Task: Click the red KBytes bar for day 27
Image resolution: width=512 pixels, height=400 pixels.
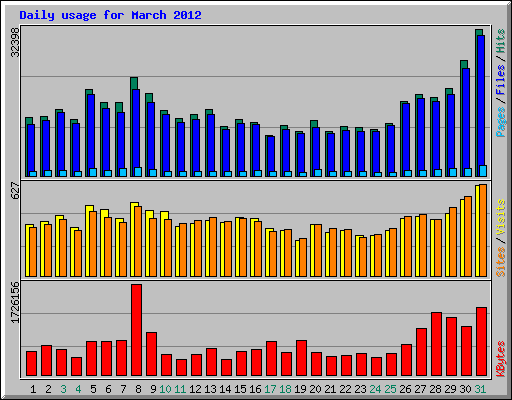Action: click(421, 352)
